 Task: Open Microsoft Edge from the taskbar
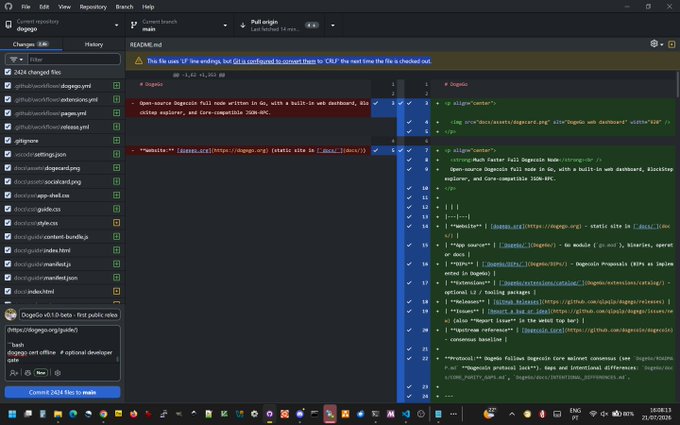[73, 414]
